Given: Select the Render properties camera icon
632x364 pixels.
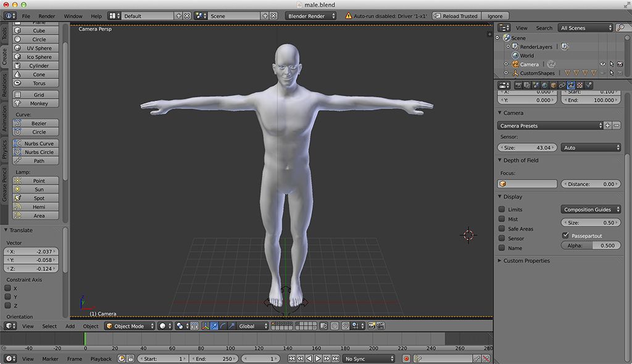Looking at the screenshot, I should tap(518, 85).
